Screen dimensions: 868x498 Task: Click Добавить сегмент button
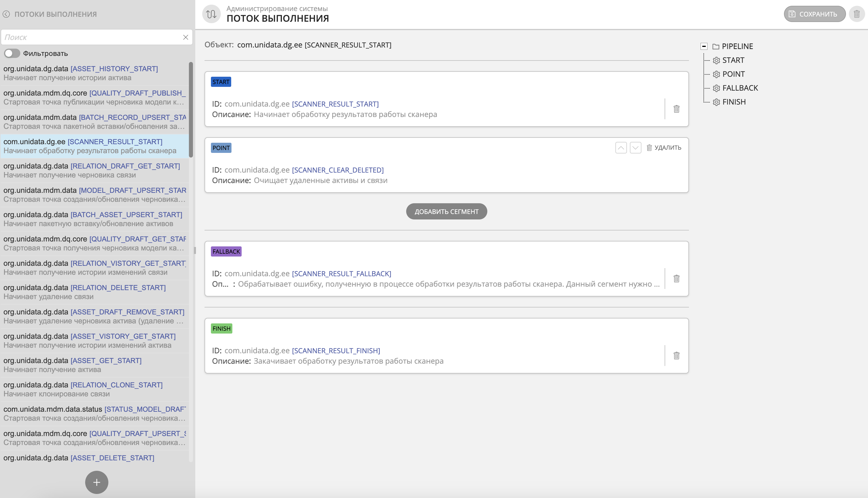pyautogui.click(x=446, y=211)
